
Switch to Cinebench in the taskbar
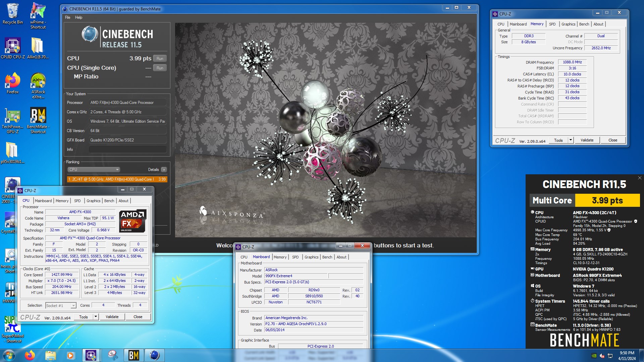coord(155,355)
